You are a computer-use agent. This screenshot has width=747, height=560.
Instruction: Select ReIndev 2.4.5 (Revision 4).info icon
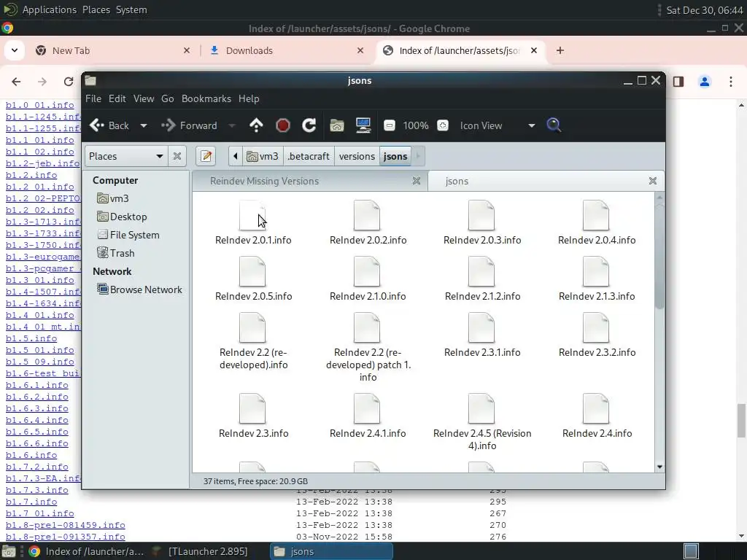coord(481,408)
